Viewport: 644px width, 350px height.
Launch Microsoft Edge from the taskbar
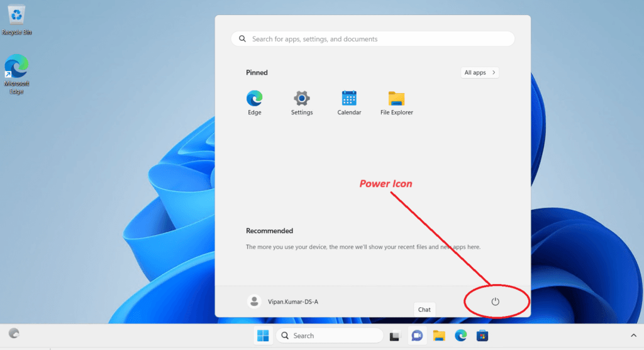point(461,336)
